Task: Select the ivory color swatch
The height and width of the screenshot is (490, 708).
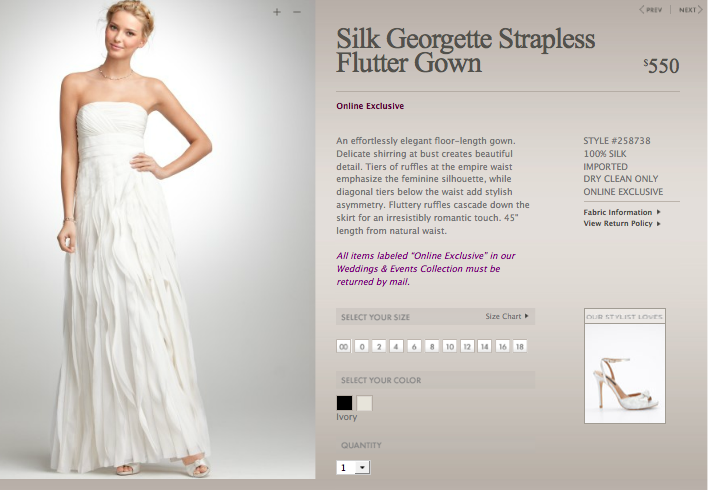Action: tap(364, 403)
